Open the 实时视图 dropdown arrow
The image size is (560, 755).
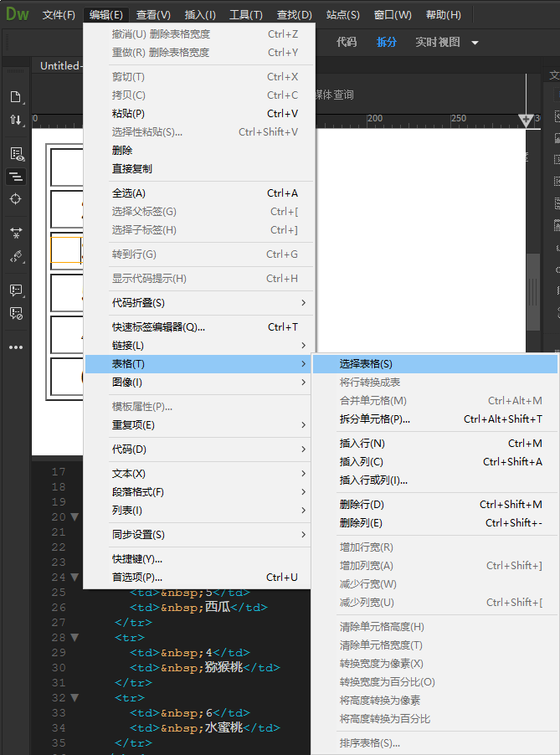475,43
